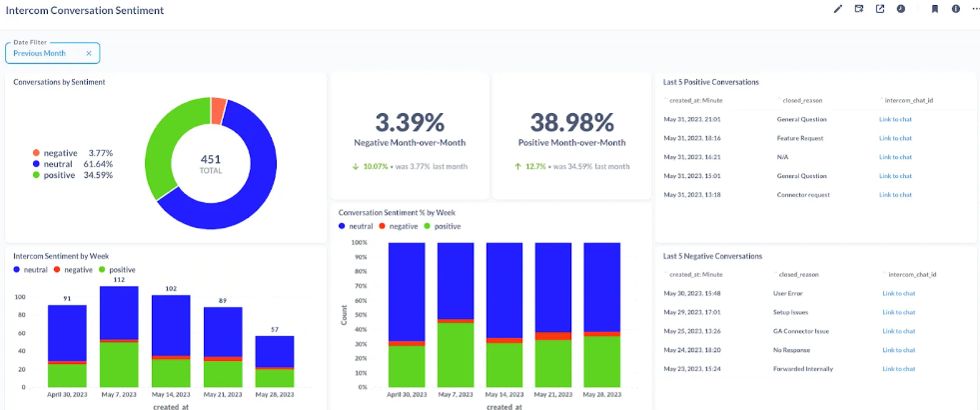This screenshot has height=410, width=980.
Task: Click blue part of bar labeled 91
Action: click(x=67, y=333)
